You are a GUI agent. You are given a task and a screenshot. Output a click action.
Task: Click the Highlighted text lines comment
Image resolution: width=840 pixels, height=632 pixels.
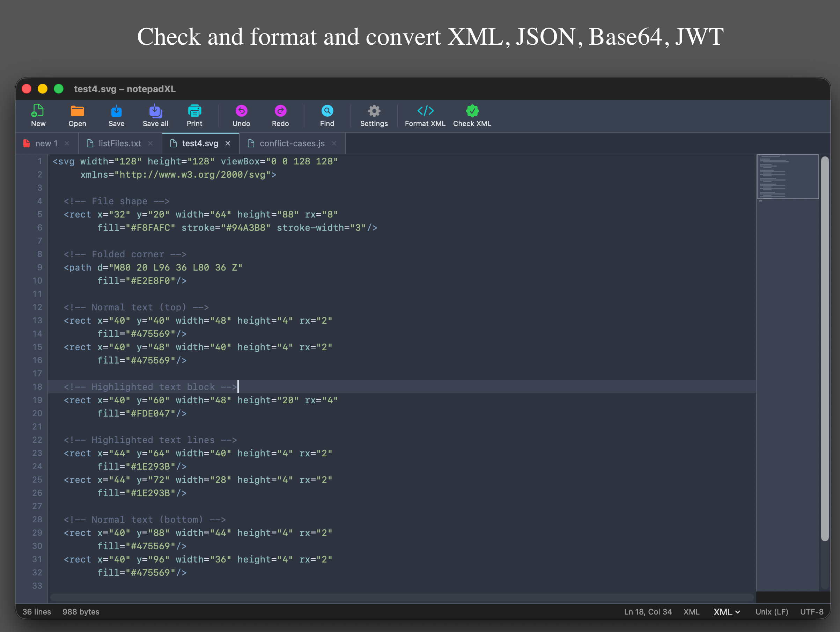coord(150,440)
